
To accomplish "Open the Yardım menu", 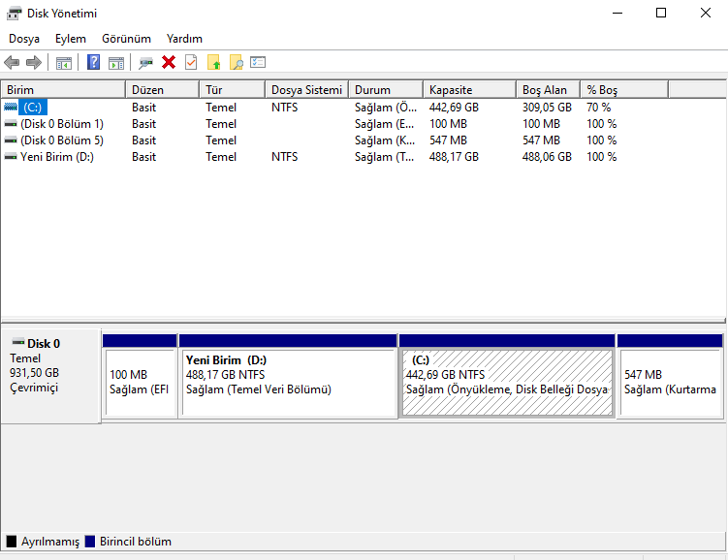I will point(184,39).
